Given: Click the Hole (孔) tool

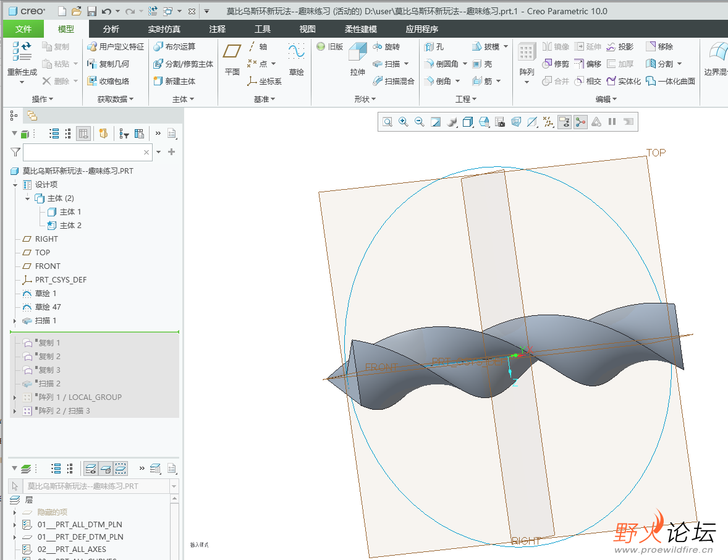Looking at the screenshot, I should point(434,46).
